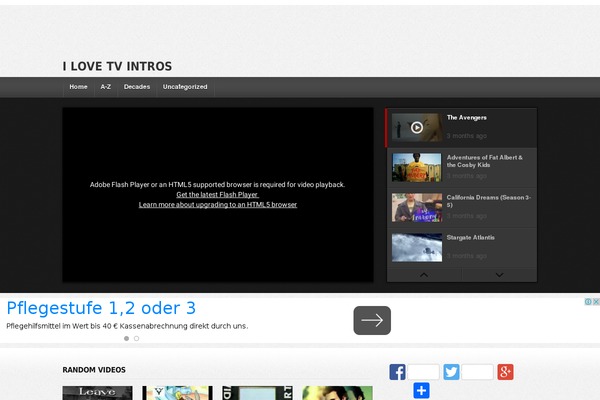
Task: Select The Avengers title in playlist
Action: pos(466,118)
